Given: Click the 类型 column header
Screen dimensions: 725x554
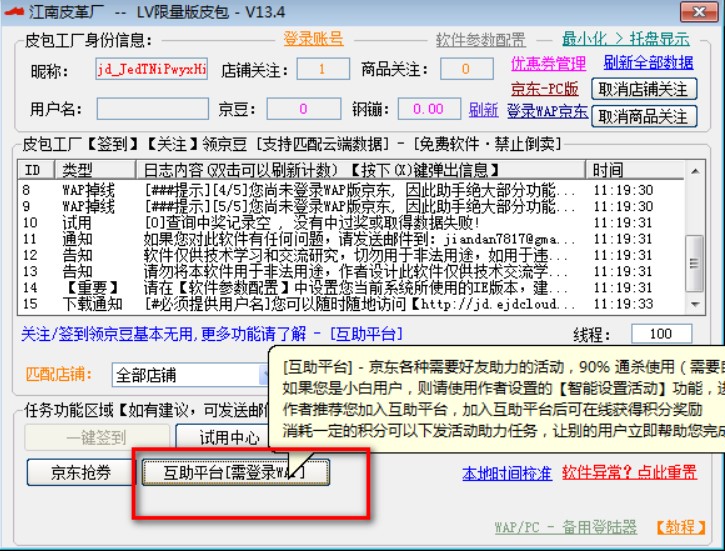Looking at the screenshot, I should pos(95,170).
